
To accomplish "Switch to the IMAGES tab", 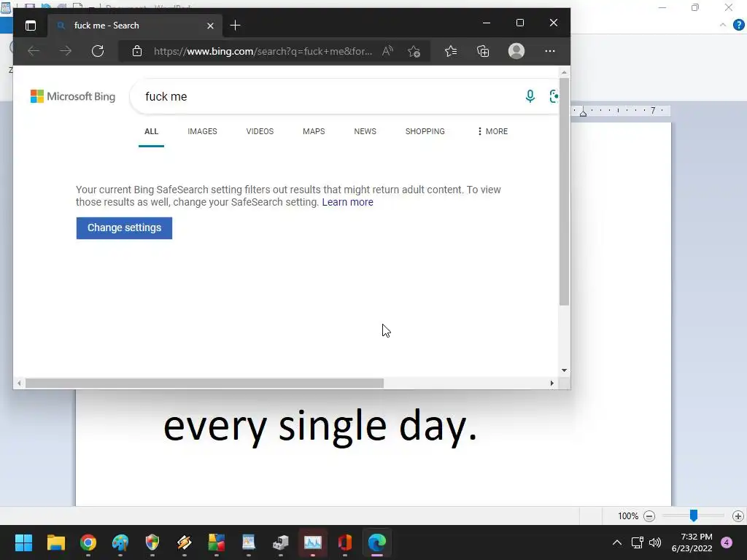I will [202, 131].
